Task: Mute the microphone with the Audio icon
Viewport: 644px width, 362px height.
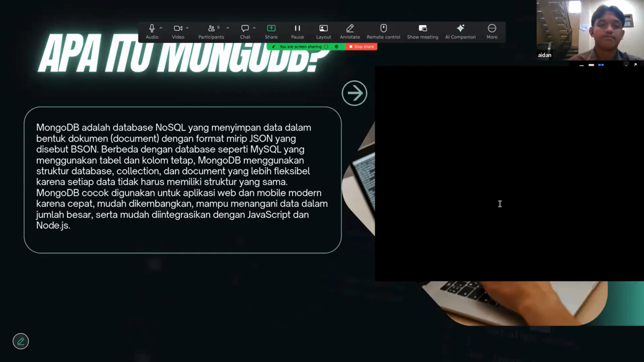Action: pos(152,29)
